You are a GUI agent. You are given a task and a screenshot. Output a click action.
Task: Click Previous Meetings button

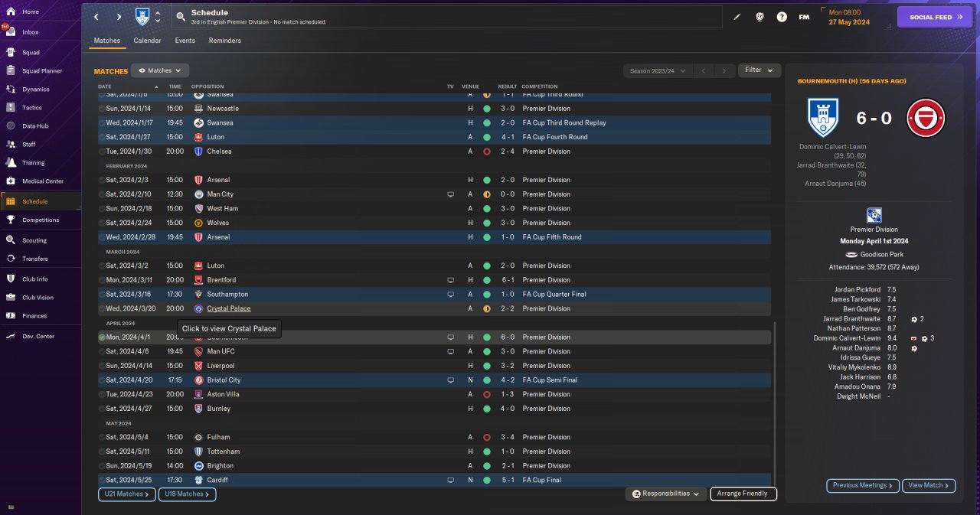862,485
